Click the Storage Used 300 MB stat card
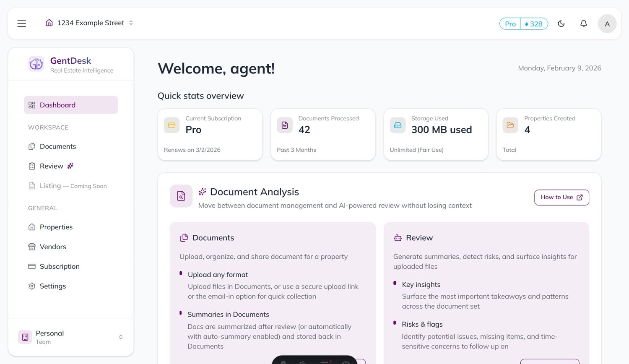This screenshot has width=629, height=364. click(436, 134)
